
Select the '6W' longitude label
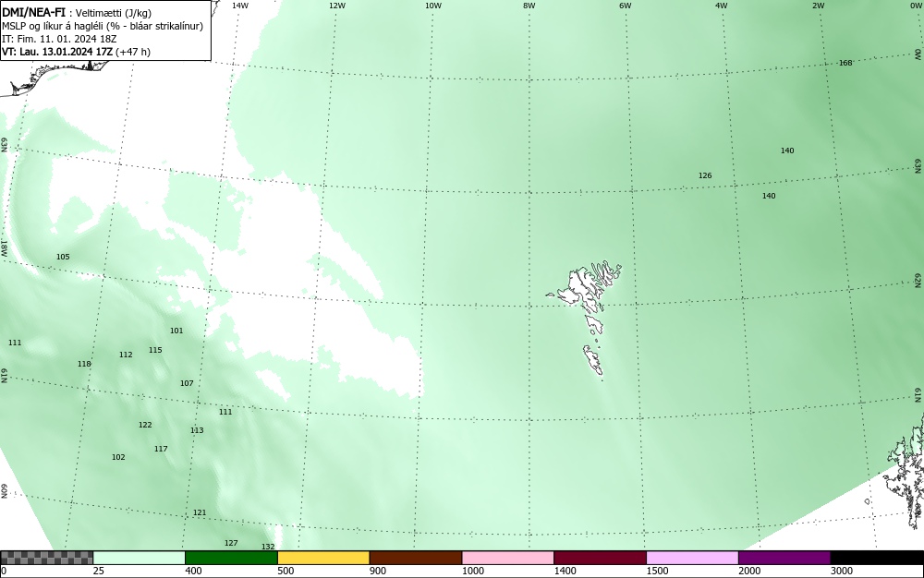626,6
